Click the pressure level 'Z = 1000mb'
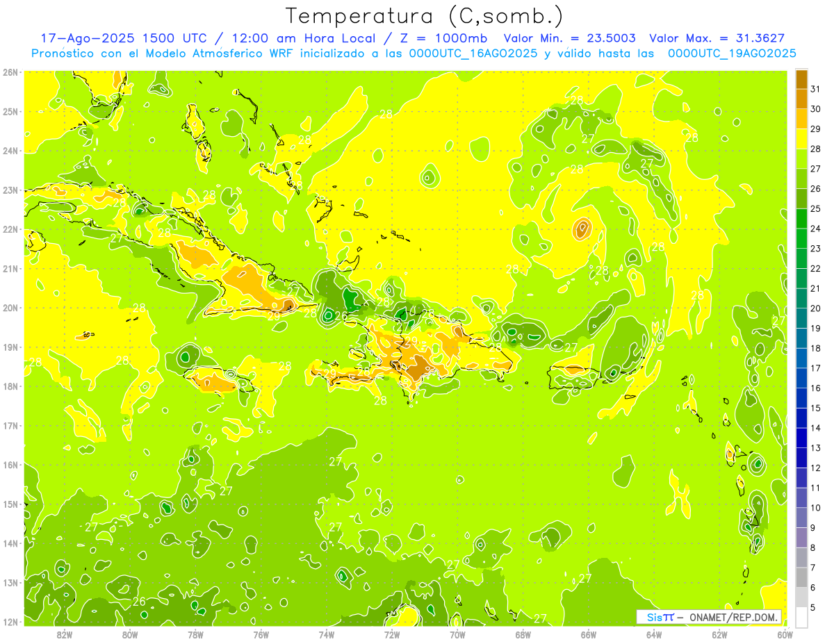Viewport: 834px width, 644px height. [x=442, y=38]
